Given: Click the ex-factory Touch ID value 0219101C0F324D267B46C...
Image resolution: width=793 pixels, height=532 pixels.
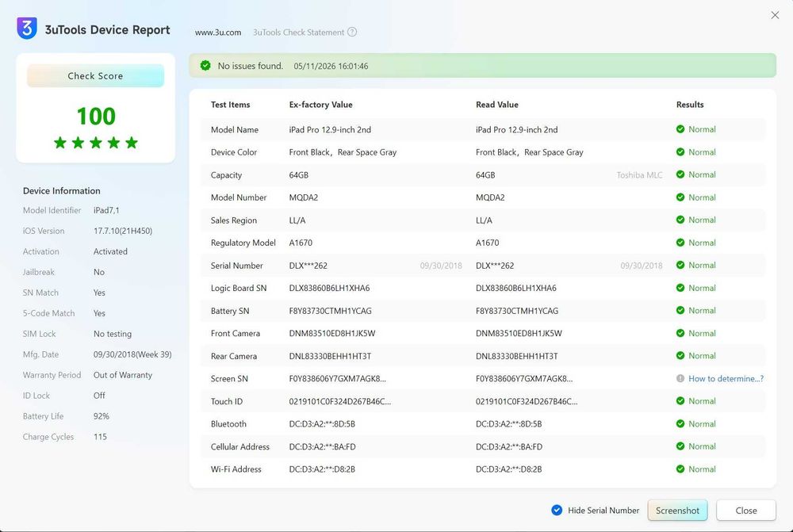Looking at the screenshot, I should pos(340,401).
